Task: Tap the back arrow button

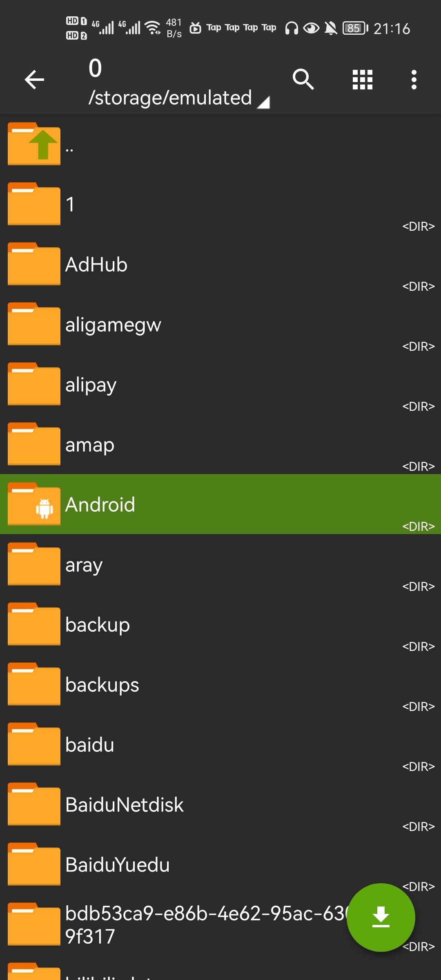Action: pos(34,79)
